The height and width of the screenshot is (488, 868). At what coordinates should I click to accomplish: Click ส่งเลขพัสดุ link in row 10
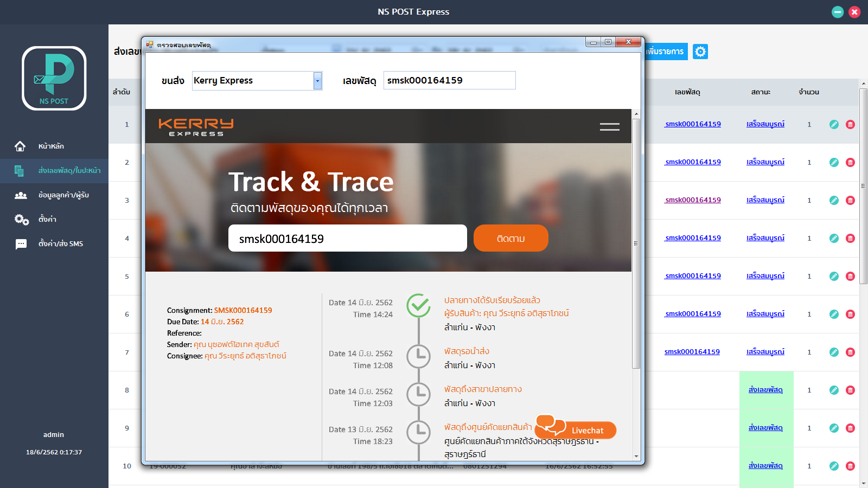[x=765, y=466]
